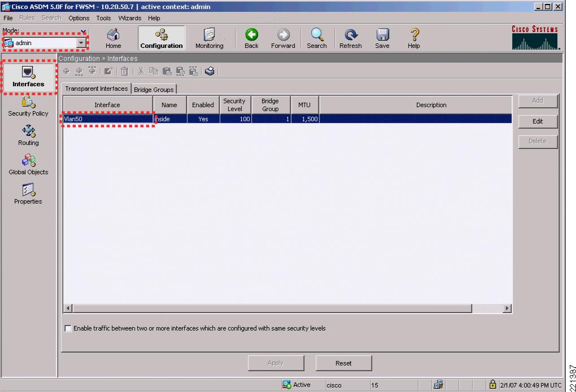This screenshot has height=392, width=576.
Task: Click the Bridge Group column header
Action: click(x=270, y=105)
